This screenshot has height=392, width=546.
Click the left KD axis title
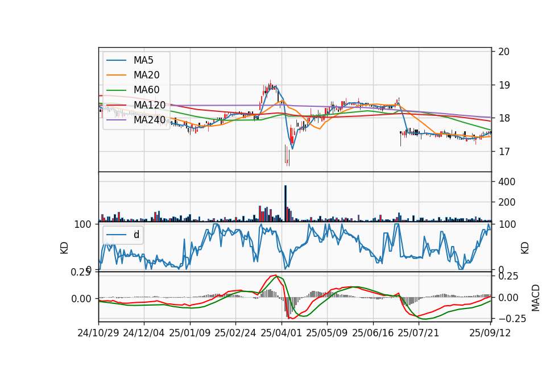(64, 248)
